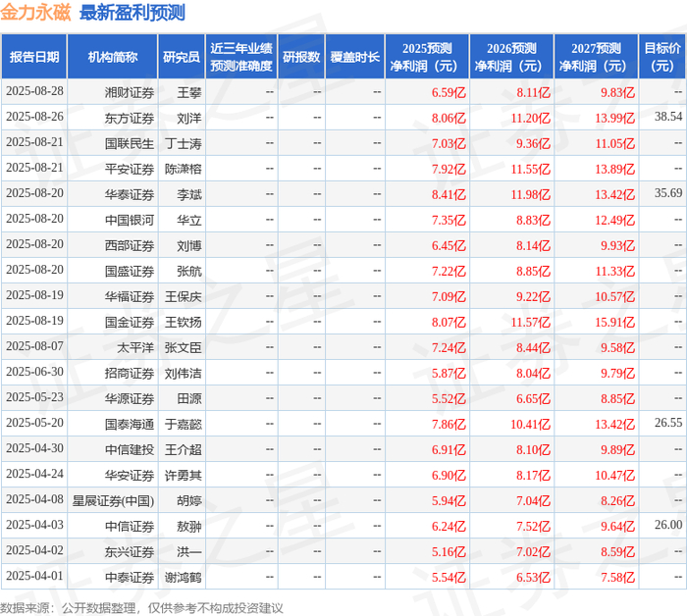Image resolution: width=687 pixels, height=616 pixels.
Task: Select the 目标价 column header
Action: [x=662, y=57]
